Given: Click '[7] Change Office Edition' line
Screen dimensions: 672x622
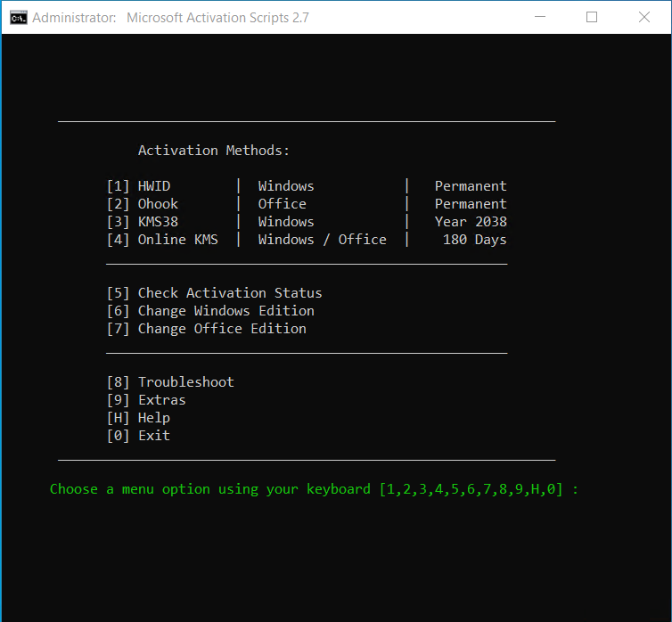Looking at the screenshot, I should (x=207, y=329).
